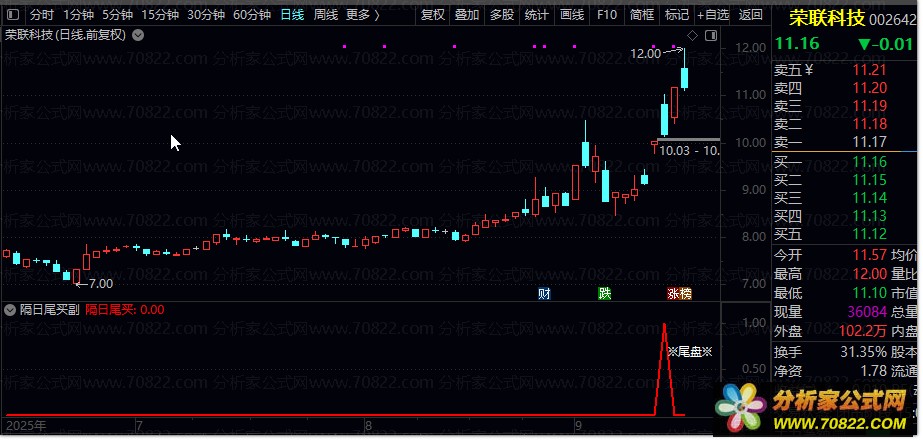Select the 60分钟 period tab
Screen dimensions: 923x440
point(252,15)
